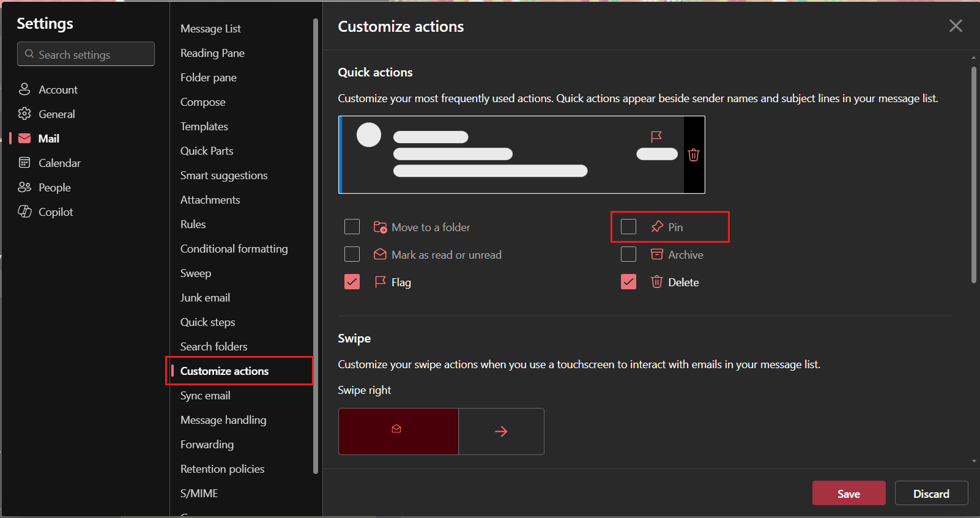Select Smart suggestions settings
This screenshot has height=518, width=980.
click(x=224, y=176)
